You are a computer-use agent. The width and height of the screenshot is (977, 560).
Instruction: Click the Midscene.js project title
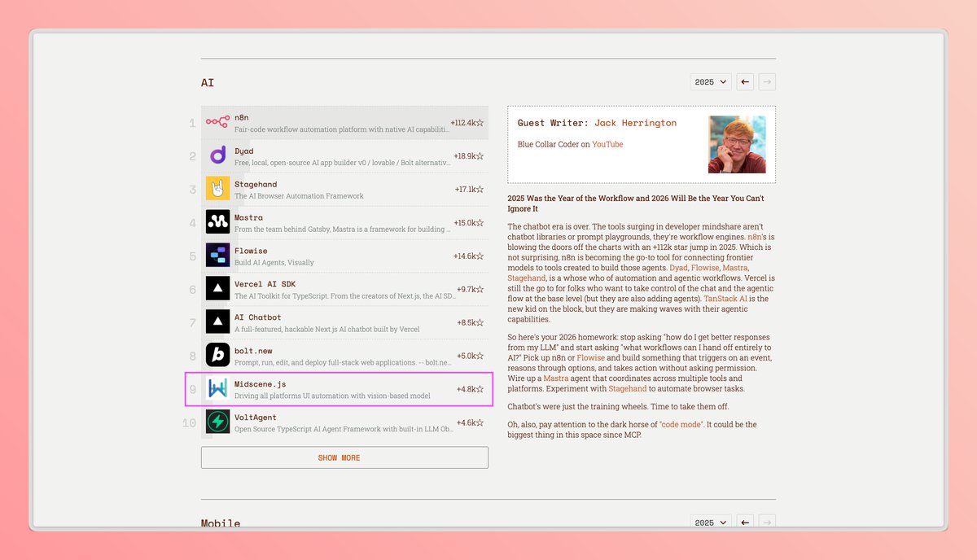(x=261, y=384)
